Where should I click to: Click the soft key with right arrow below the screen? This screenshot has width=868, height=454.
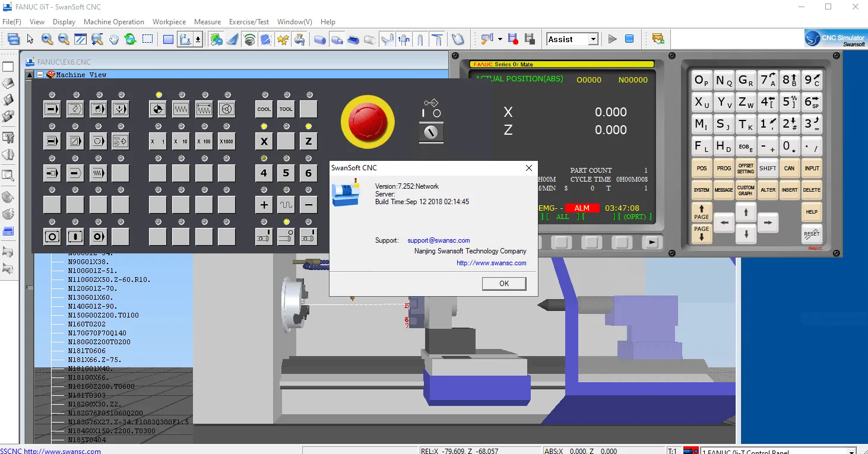(x=652, y=242)
